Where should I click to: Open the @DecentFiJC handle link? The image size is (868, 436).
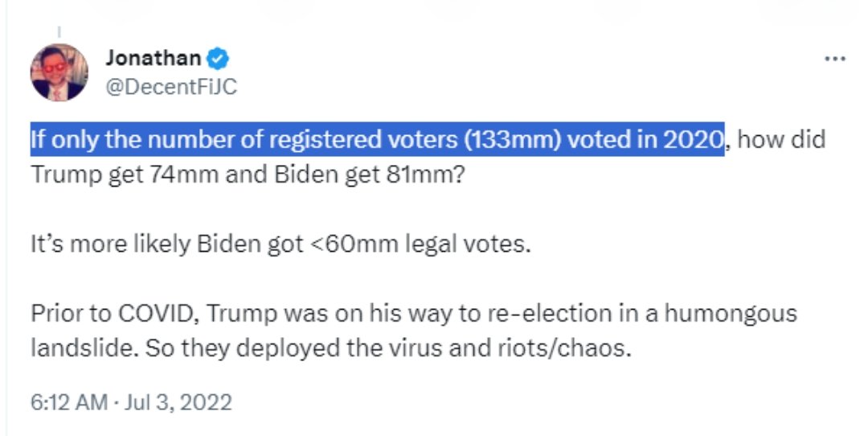[x=170, y=87]
